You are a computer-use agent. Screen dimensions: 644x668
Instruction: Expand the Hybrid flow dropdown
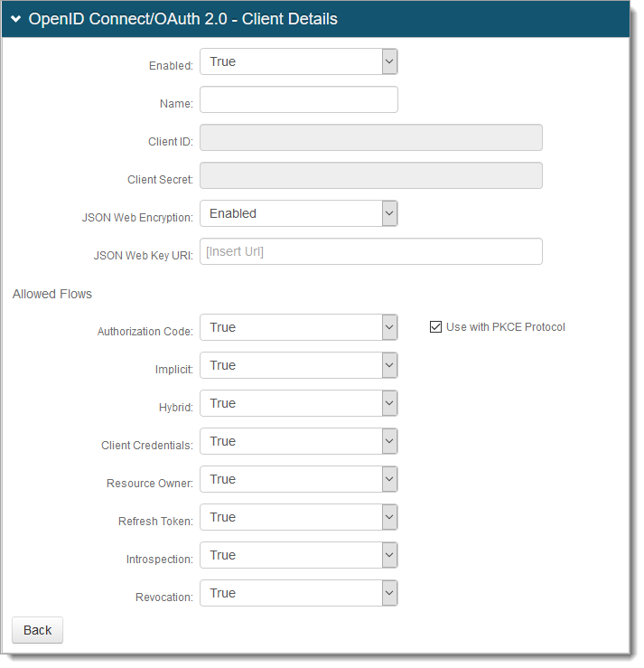(x=298, y=404)
